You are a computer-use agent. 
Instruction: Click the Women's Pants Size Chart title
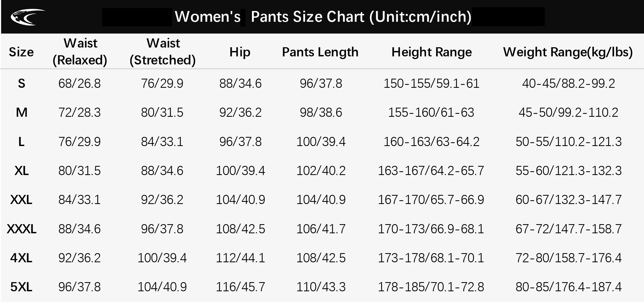[x=323, y=17]
